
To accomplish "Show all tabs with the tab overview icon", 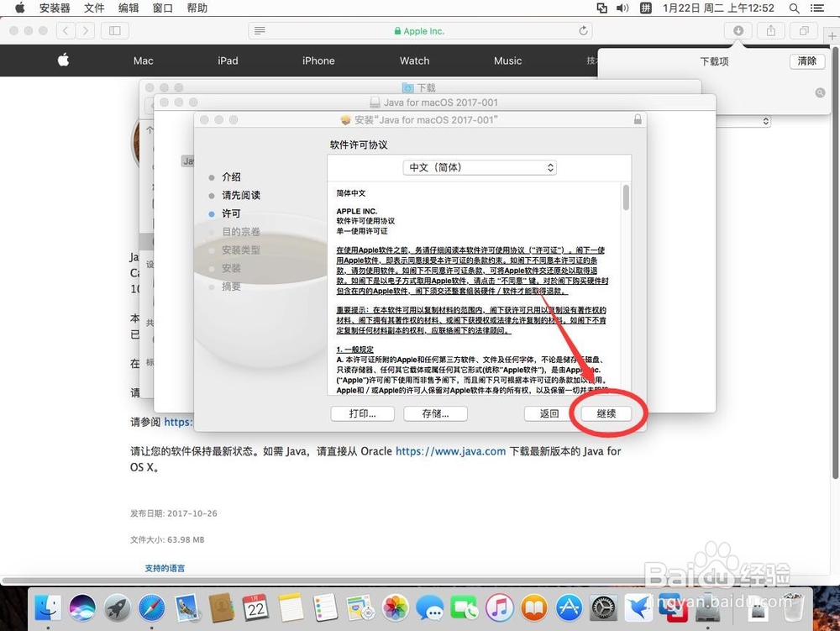I will (803, 30).
